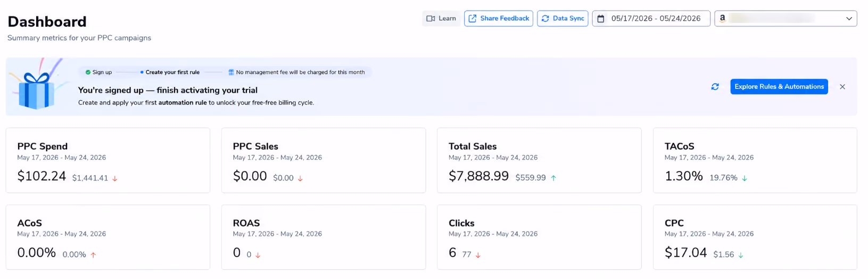Dismiss the trial activation banner
This screenshot has width=868, height=279.
pyautogui.click(x=842, y=87)
